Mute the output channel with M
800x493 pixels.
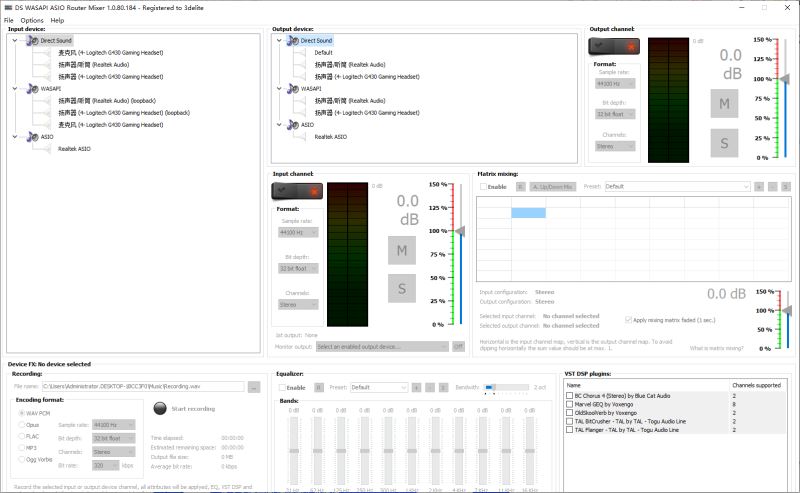pyautogui.click(x=724, y=104)
